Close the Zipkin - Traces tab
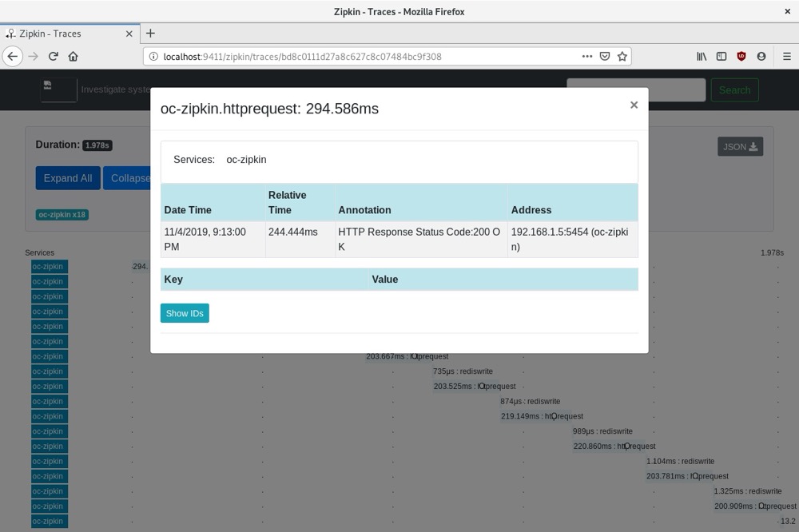This screenshot has height=532, width=799. coord(129,34)
